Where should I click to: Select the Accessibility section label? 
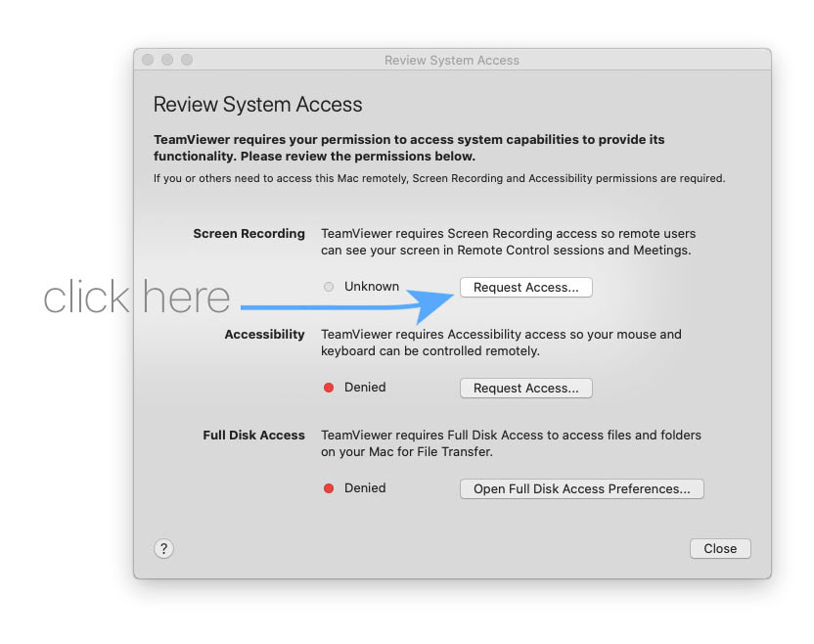[x=264, y=335]
